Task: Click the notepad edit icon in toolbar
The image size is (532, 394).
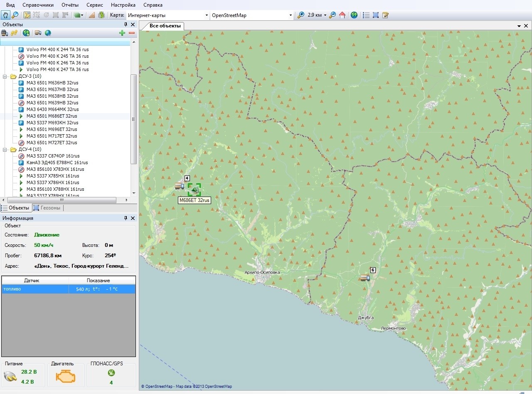Action: point(385,15)
